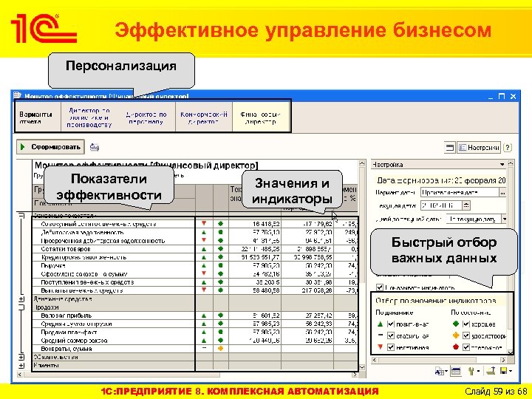This screenshot has width=532, height=399.
Task: Expand the Денежные средства group
Action: coord(21,299)
